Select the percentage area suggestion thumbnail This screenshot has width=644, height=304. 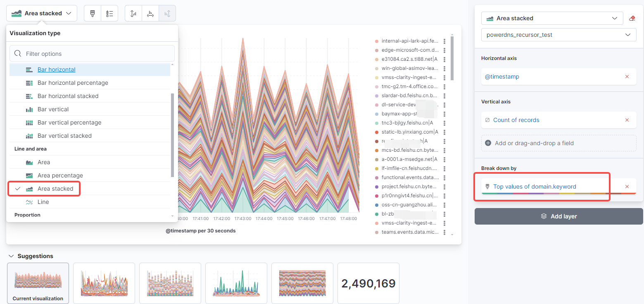(302, 283)
